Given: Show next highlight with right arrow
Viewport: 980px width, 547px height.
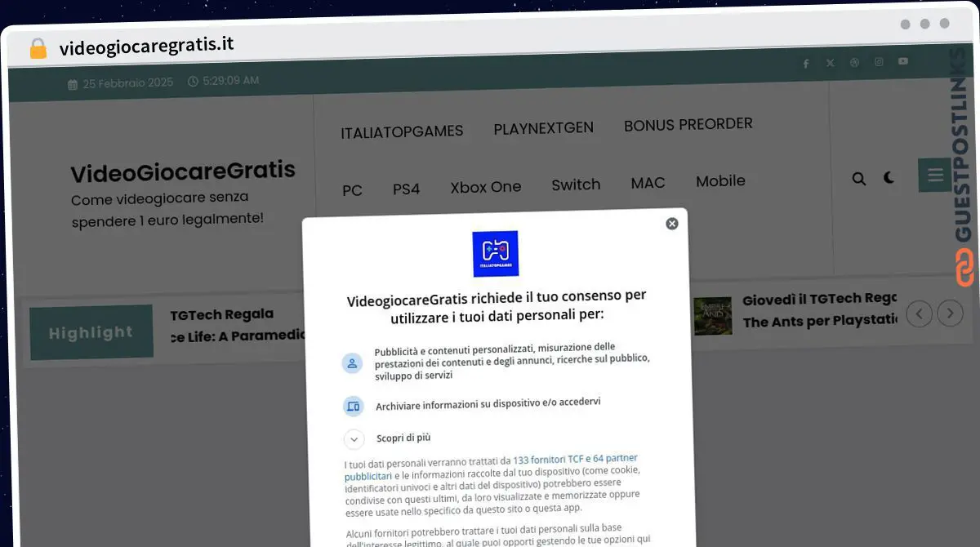Looking at the screenshot, I should tap(949, 313).
